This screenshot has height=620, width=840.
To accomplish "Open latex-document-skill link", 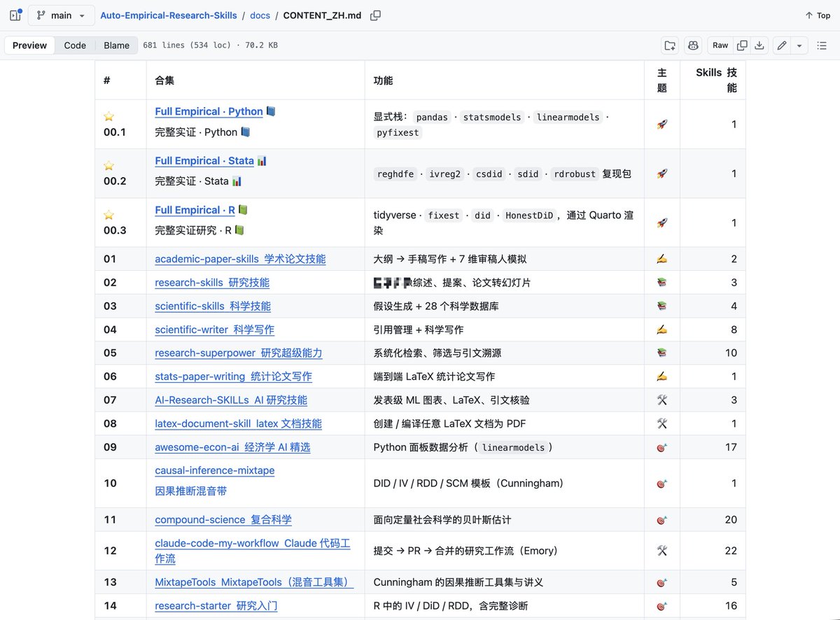I will click(238, 423).
